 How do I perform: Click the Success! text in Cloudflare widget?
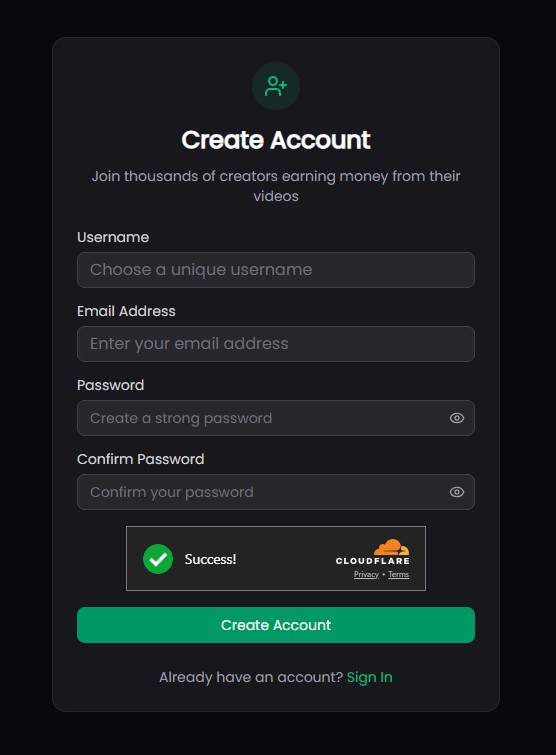coord(210,559)
